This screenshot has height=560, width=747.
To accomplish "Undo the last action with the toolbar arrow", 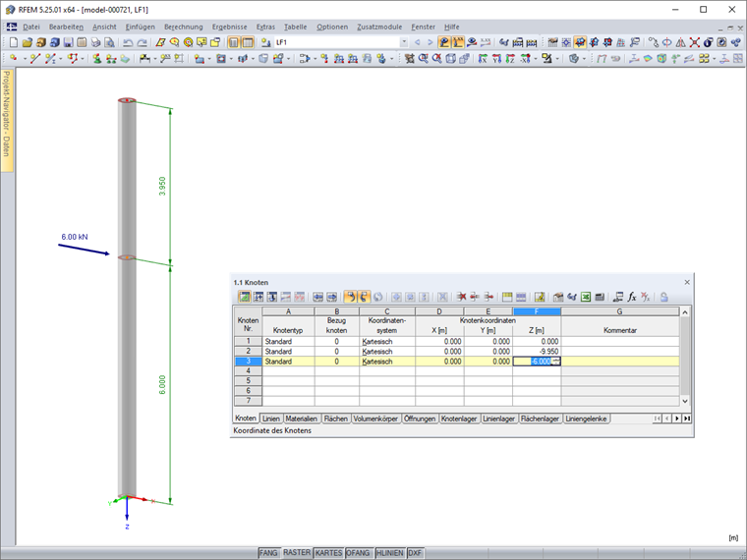I will click(x=128, y=42).
